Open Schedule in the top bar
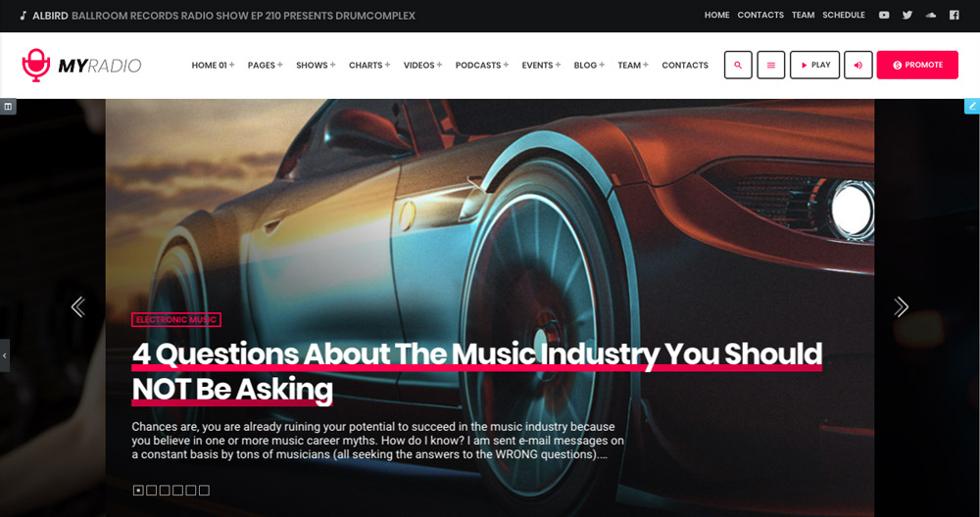 click(844, 15)
